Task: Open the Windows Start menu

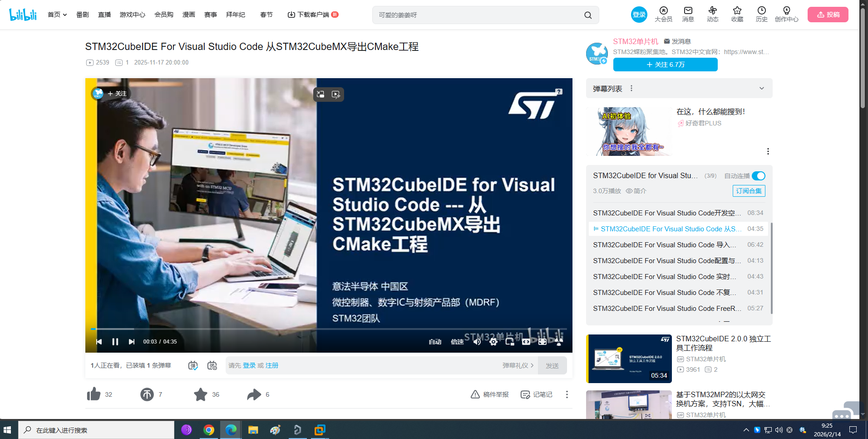Action: click(x=7, y=430)
